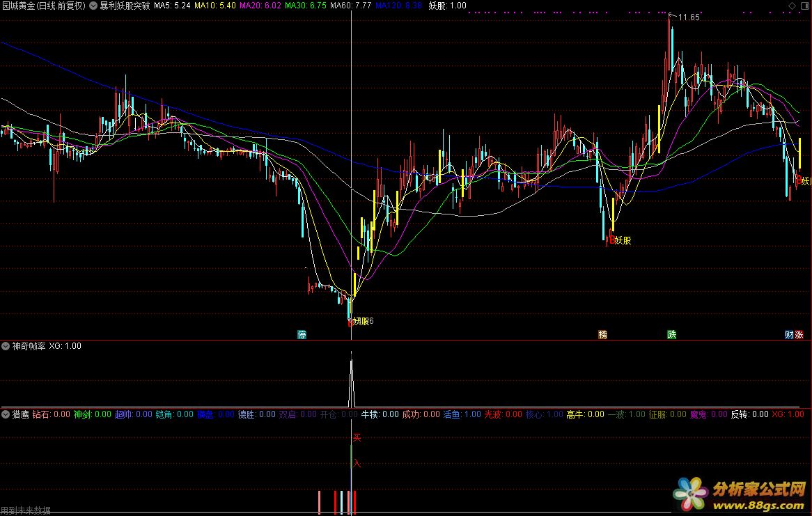
Task: Click the 神奇帧率 indicator name
Action: coord(29,345)
